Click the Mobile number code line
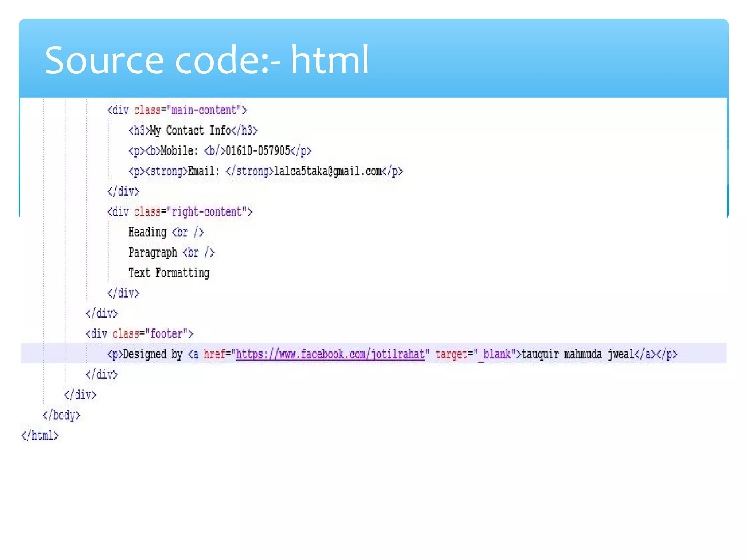Image resolution: width=747 pixels, height=560 pixels. [x=220, y=151]
